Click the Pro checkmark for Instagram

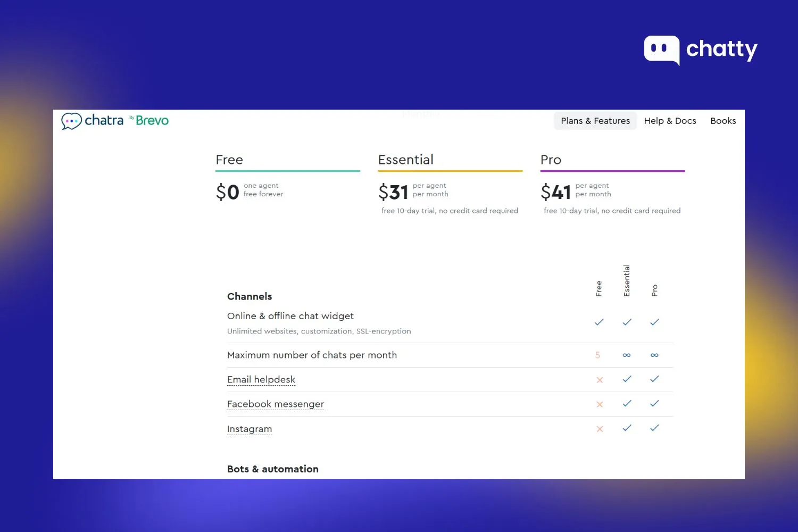(x=654, y=428)
